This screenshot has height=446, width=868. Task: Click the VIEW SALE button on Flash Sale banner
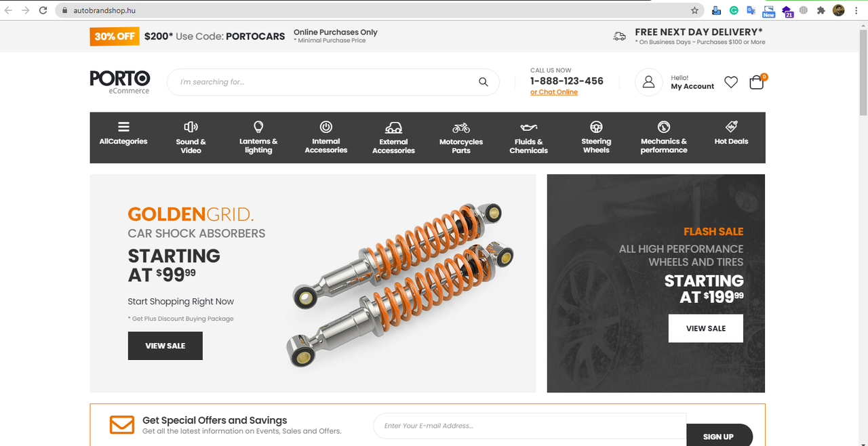(x=706, y=328)
